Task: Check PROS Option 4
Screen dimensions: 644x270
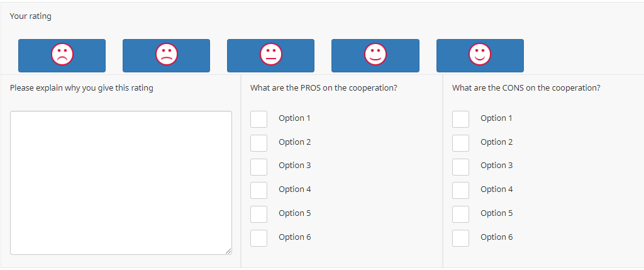Action: pos(258,190)
